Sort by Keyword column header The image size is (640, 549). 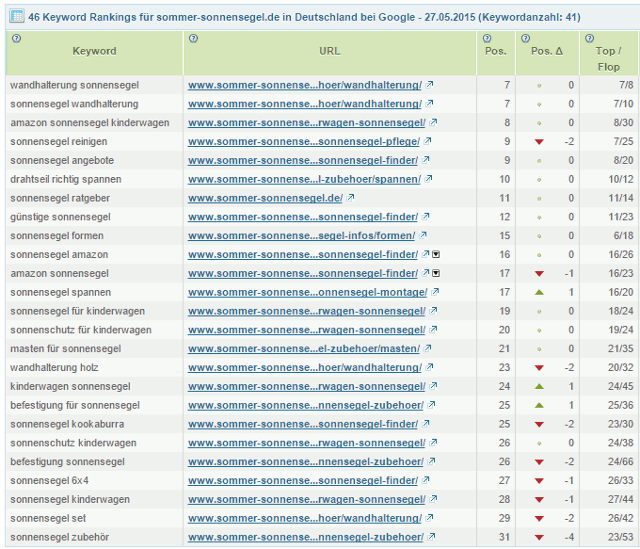tap(94, 51)
